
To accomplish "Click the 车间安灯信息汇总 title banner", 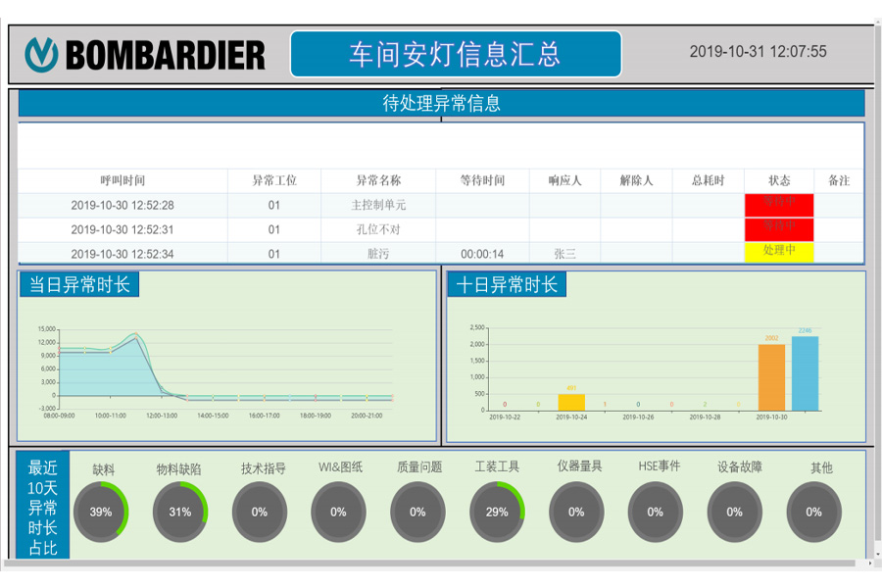I will click(456, 54).
